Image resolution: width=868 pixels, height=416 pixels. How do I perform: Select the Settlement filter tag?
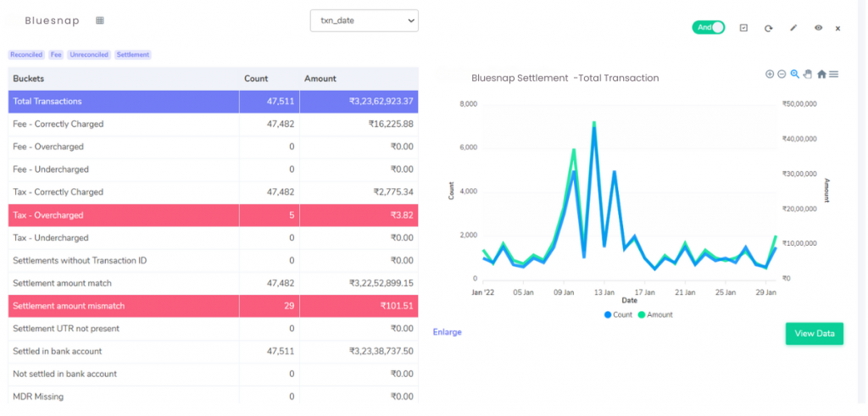tap(133, 55)
